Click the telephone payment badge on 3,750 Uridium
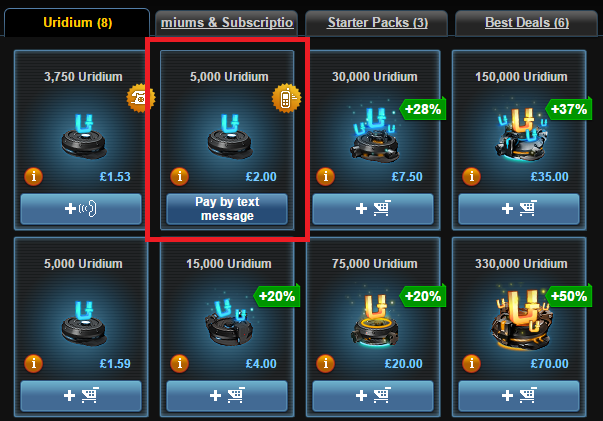603x421 pixels. coord(140,98)
